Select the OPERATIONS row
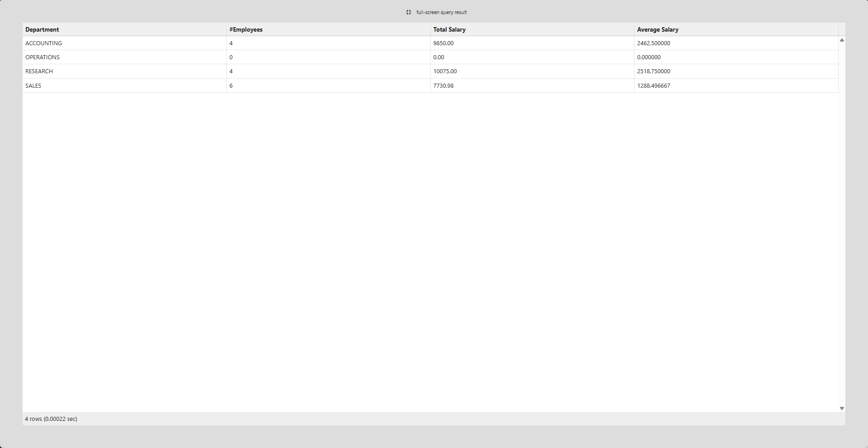The width and height of the screenshot is (868, 448). 42,57
